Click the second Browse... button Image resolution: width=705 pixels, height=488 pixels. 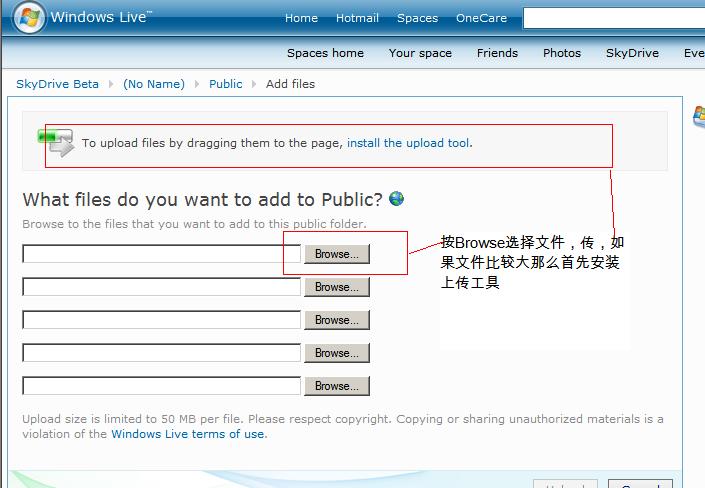(x=337, y=287)
